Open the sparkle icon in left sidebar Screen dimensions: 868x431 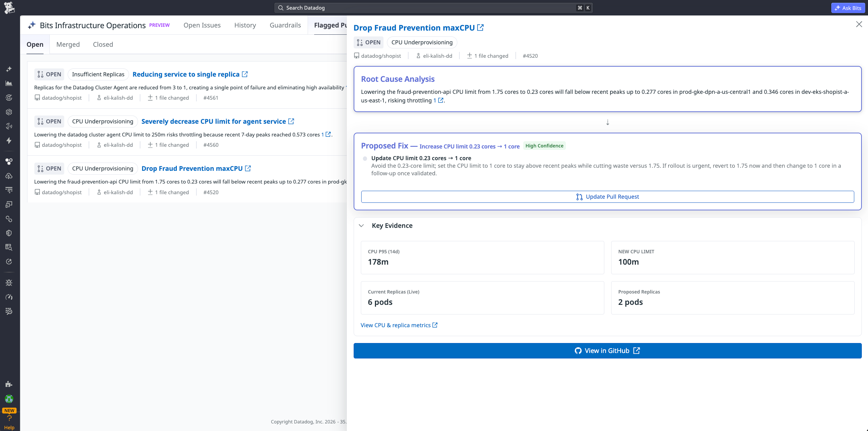point(9,69)
